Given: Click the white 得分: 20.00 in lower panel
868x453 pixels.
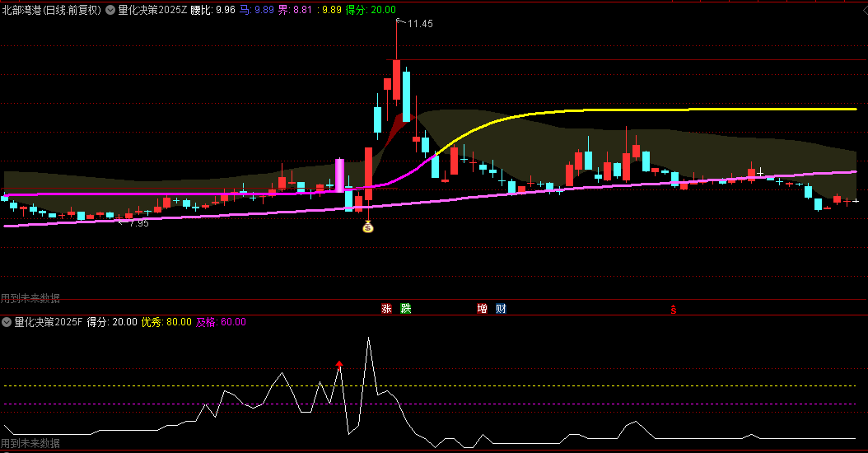Looking at the screenshot, I should coord(112,322).
